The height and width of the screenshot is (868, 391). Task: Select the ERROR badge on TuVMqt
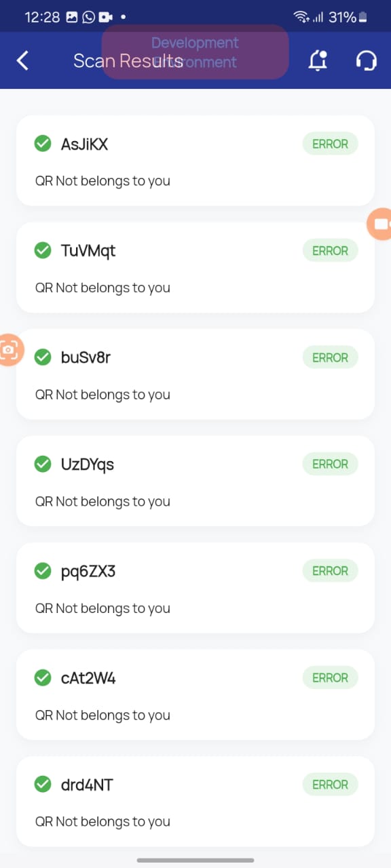coord(330,251)
